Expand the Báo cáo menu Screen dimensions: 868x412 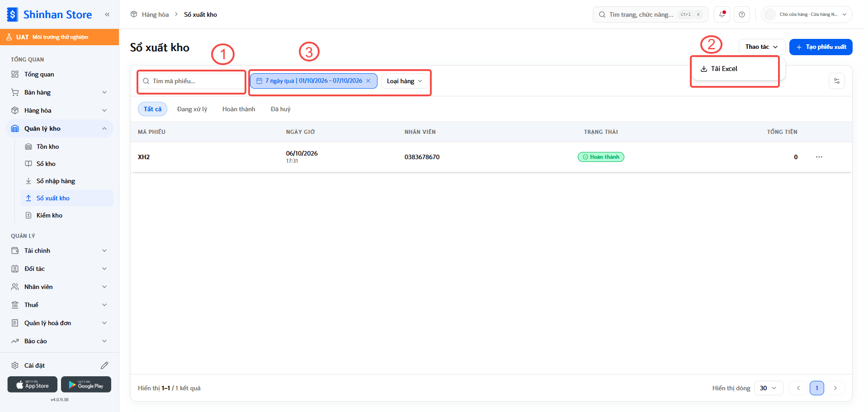(x=59, y=341)
